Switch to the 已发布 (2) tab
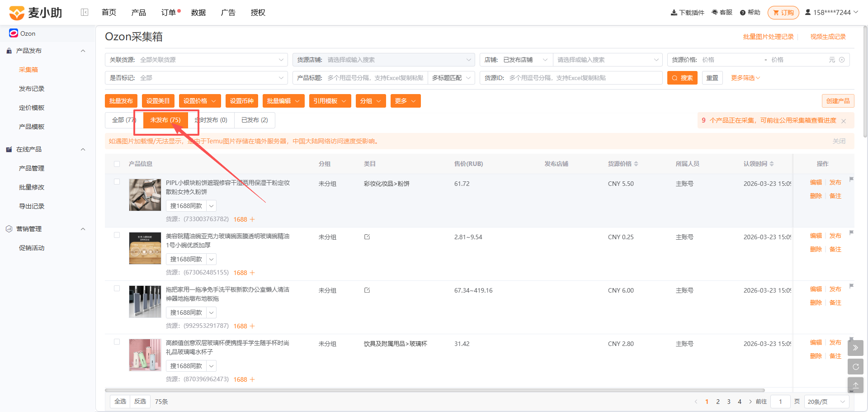Screen dimensions: 868x412 point(255,120)
